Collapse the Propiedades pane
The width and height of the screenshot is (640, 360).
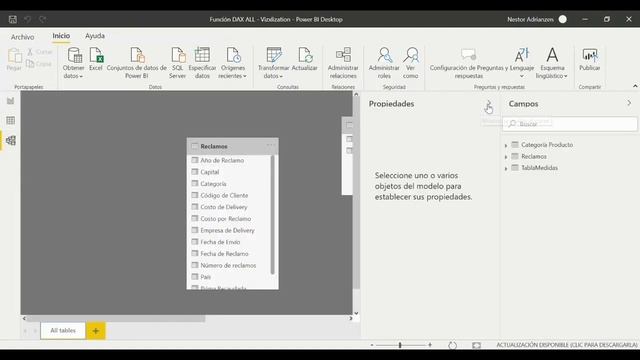[489, 104]
